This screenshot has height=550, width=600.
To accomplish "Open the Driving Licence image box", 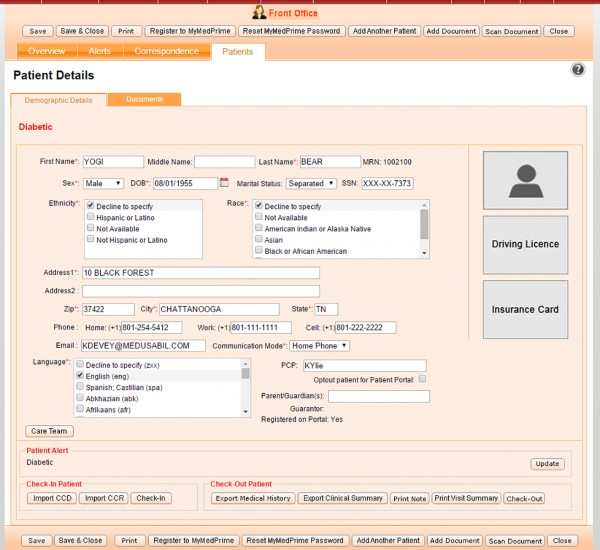I will pos(525,245).
